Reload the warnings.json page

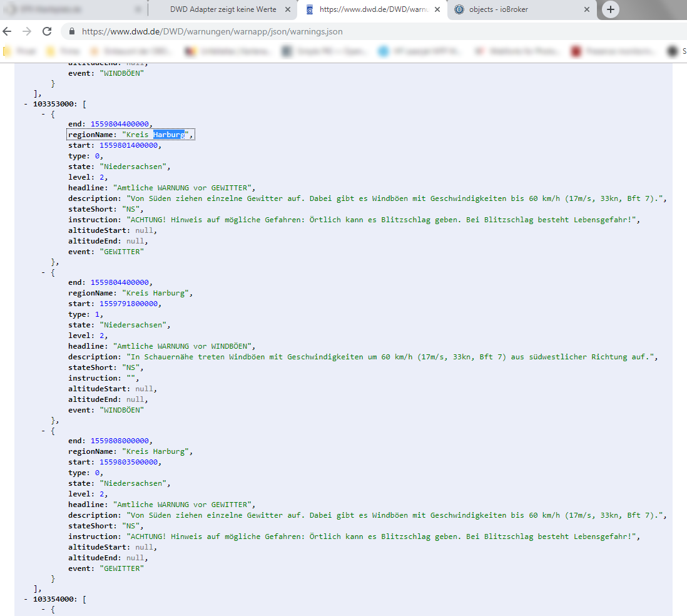click(47, 31)
